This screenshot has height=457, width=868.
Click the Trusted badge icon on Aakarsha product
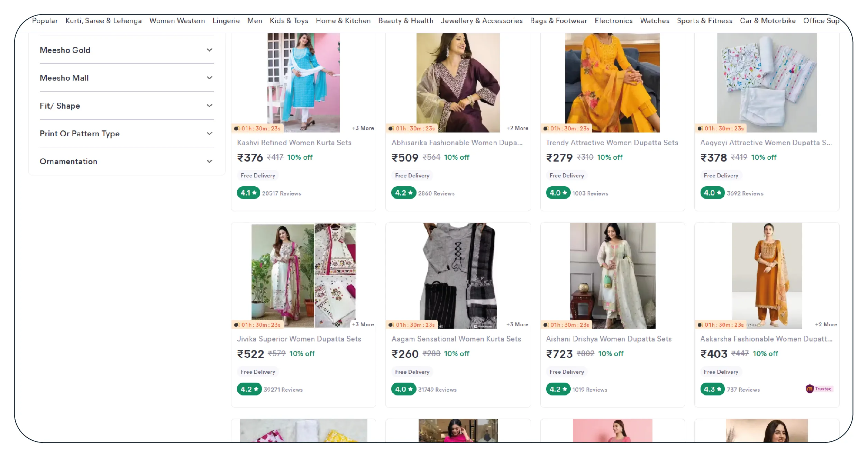[x=810, y=389]
